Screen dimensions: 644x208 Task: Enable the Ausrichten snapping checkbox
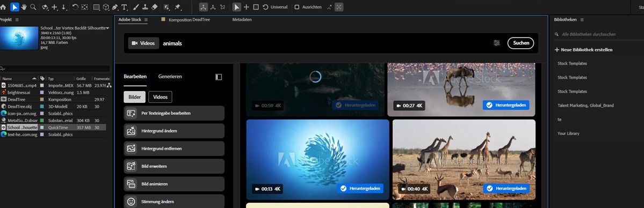coord(297,7)
